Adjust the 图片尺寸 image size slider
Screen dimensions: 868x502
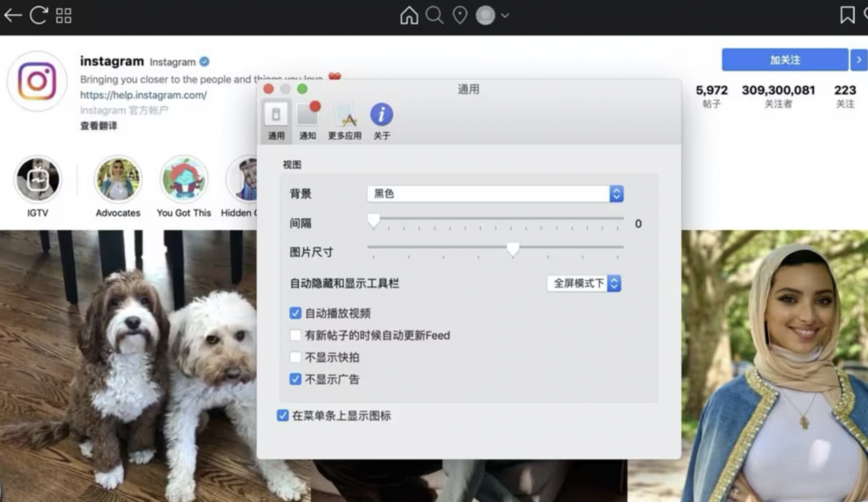point(513,248)
